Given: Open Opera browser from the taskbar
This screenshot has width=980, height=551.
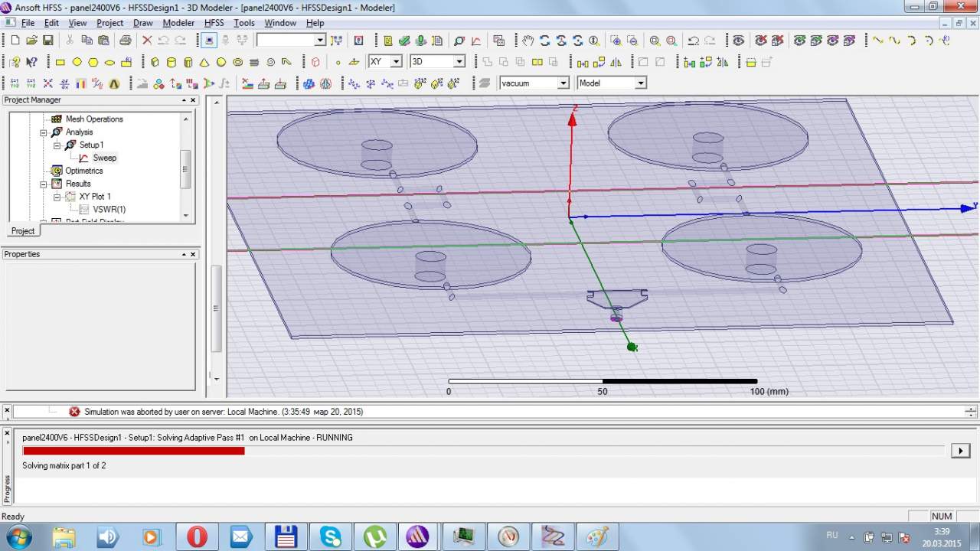Looking at the screenshot, I should coord(197,536).
